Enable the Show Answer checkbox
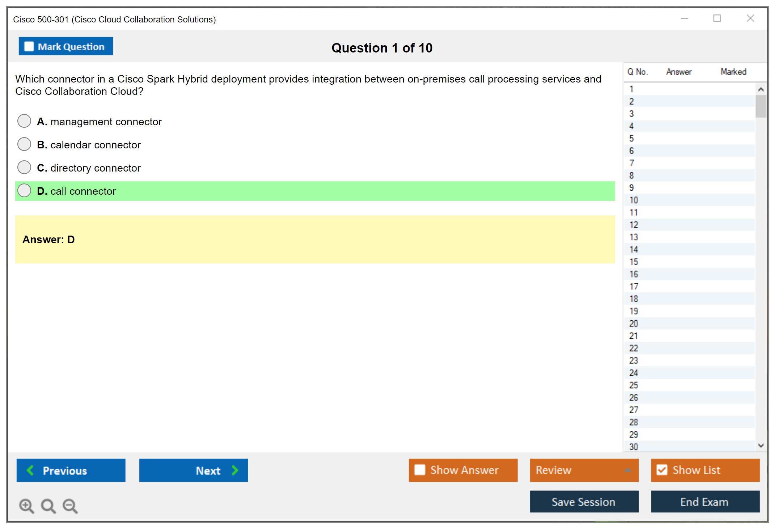Screen dimensions: 778x532 (420, 470)
